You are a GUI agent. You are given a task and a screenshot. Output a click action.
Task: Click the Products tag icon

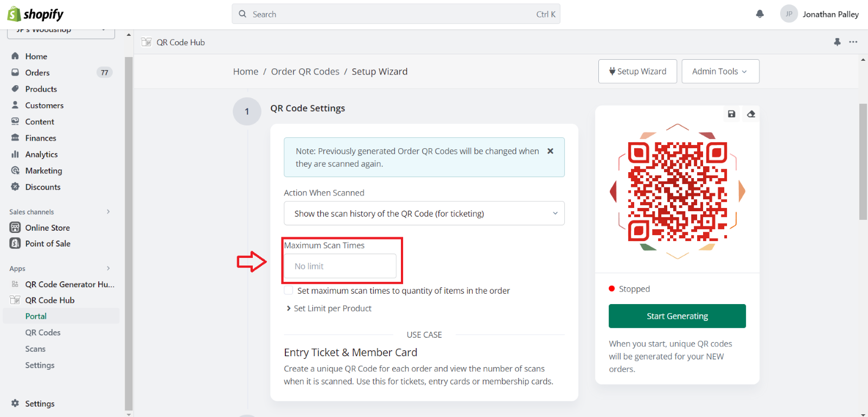click(15, 89)
